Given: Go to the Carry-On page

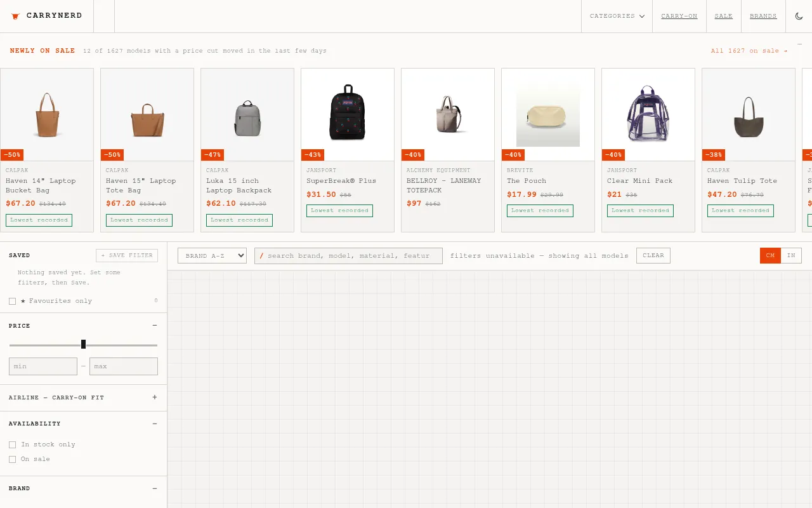Looking at the screenshot, I should [x=679, y=16].
